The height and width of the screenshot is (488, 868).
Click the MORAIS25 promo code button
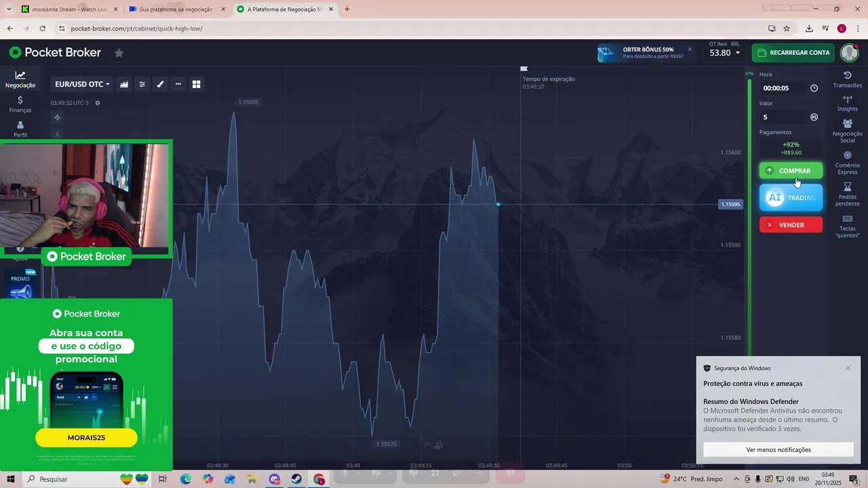[86, 438]
